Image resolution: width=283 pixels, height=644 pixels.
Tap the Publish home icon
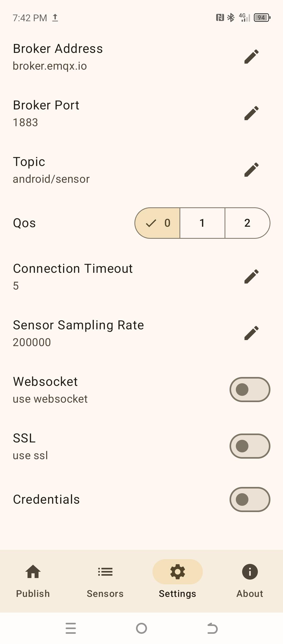[x=33, y=572]
